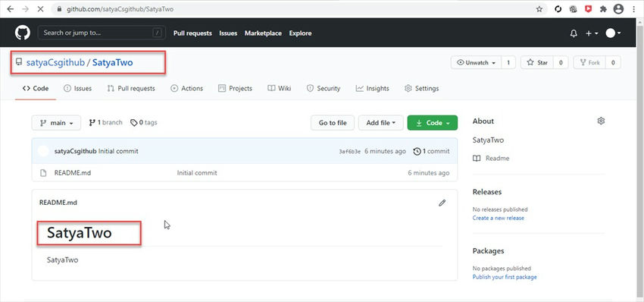Open About settings gear icon
This screenshot has height=302, width=644.
[601, 121]
